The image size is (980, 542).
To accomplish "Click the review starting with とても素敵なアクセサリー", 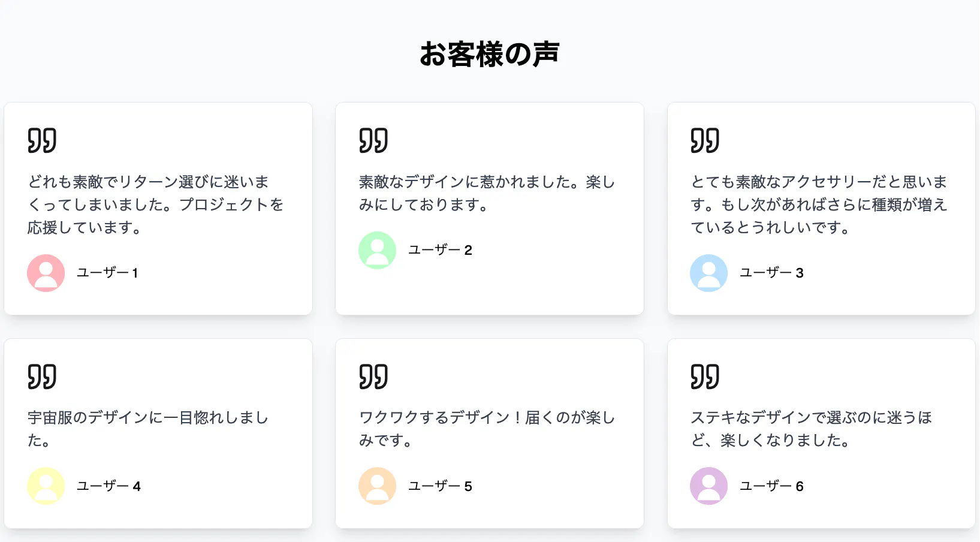I will pyautogui.click(x=819, y=204).
